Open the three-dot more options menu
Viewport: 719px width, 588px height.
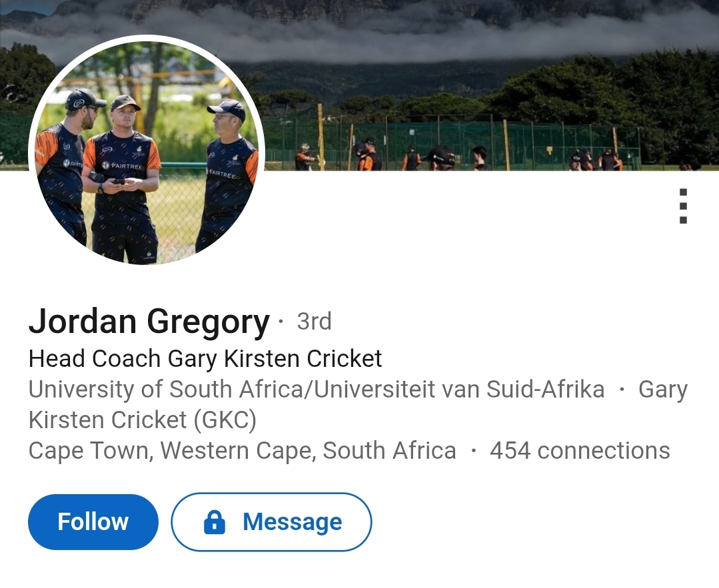click(683, 206)
